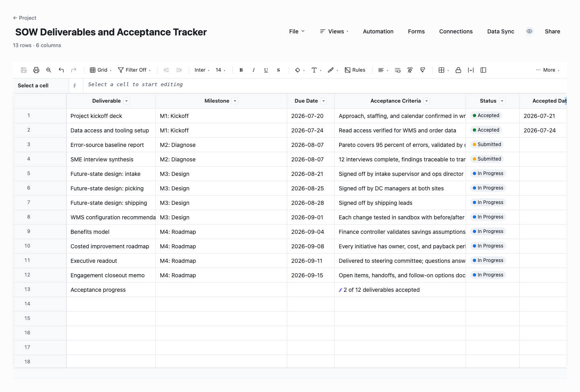Click the save icon in toolbar
580x392 pixels.
coord(24,70)
